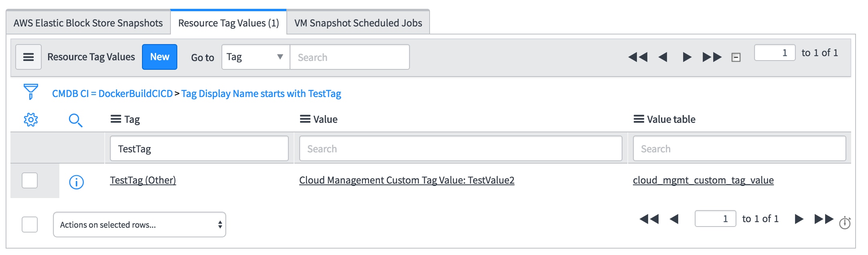The width and height of the screenshot is (868, 255).
Task: Open the record preview info icon
Action: [77, 180]
